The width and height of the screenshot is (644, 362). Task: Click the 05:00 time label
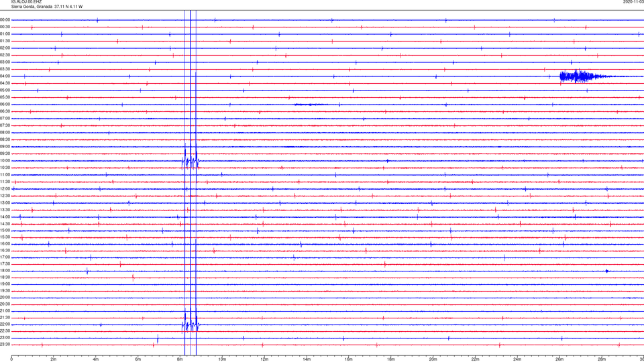click(x=5, y=90)
